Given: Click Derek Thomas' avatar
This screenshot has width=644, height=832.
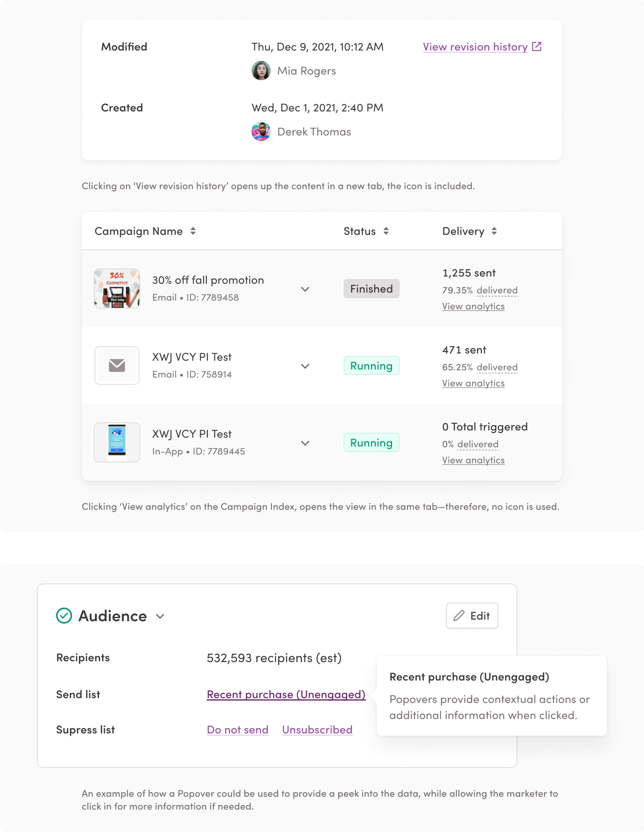Looking at the screenshot, I should pyautogui.click(x=261, y=131).
